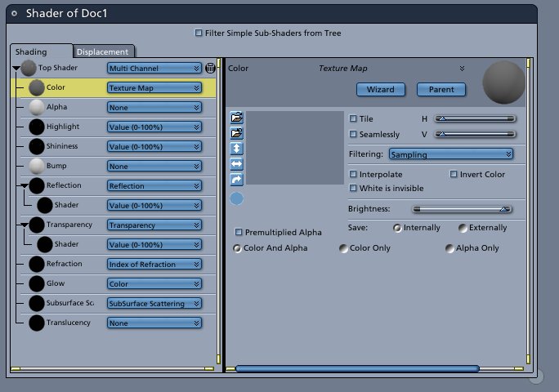Check Filter Simple Sub-Shaders from Tree
The width and height of the screenshot is (559, 392).
tap(199, 33)
